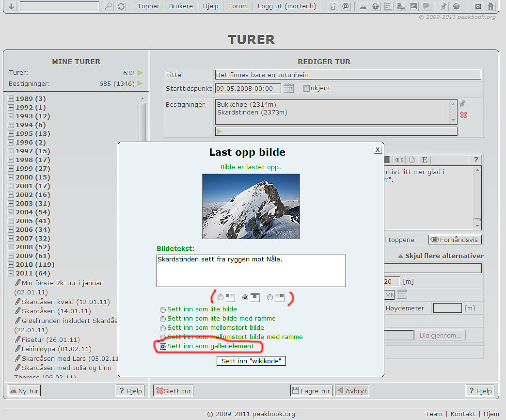This screenshot has height=420, width=506.
Task: Expand the 2000 (15) year node
Action: click(x=11, y=177)
